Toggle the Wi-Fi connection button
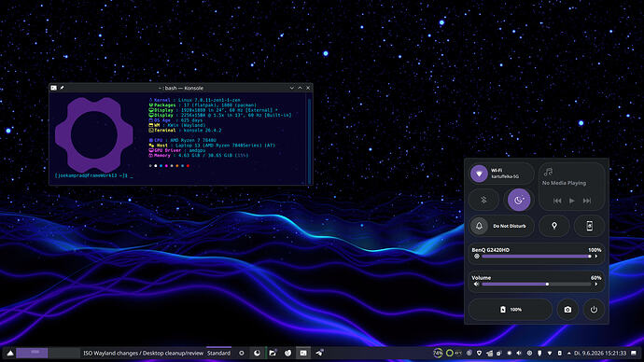The image size is (644, 362). (x=479, y=174)
